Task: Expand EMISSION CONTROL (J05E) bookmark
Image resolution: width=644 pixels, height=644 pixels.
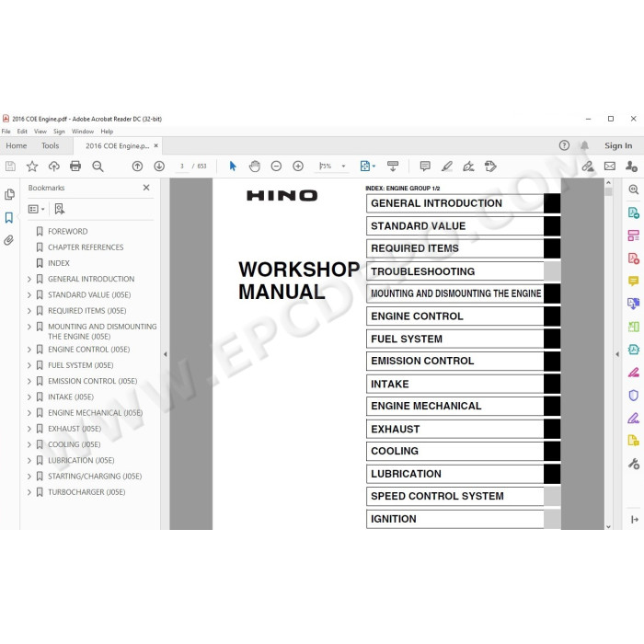Action: [x=29, y=381]
